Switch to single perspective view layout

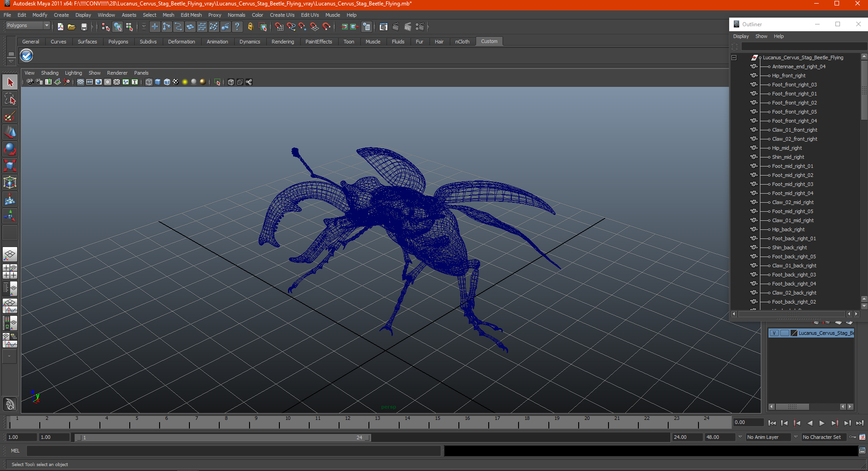[10, 254]
